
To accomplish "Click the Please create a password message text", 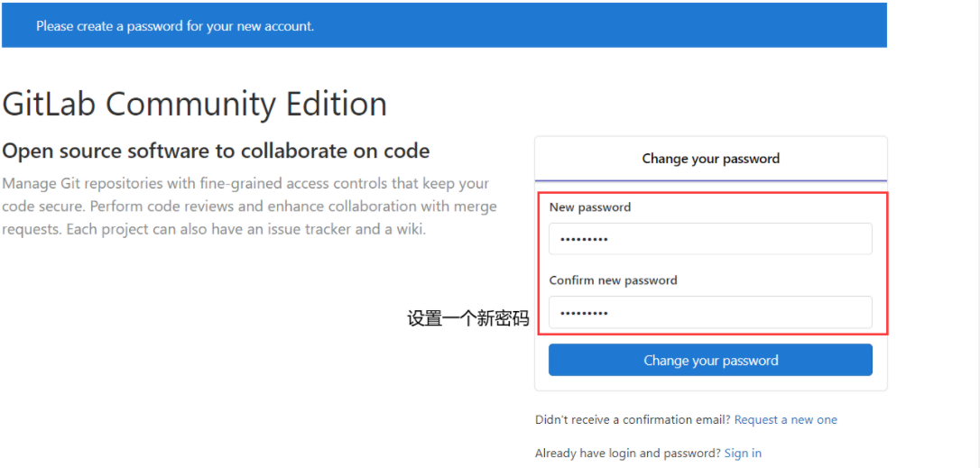I will 175,26.
